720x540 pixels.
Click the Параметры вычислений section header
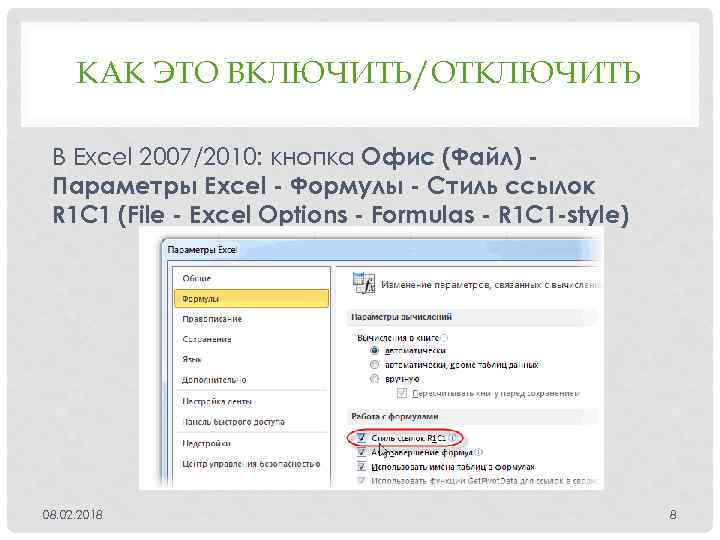click(401, 317)
